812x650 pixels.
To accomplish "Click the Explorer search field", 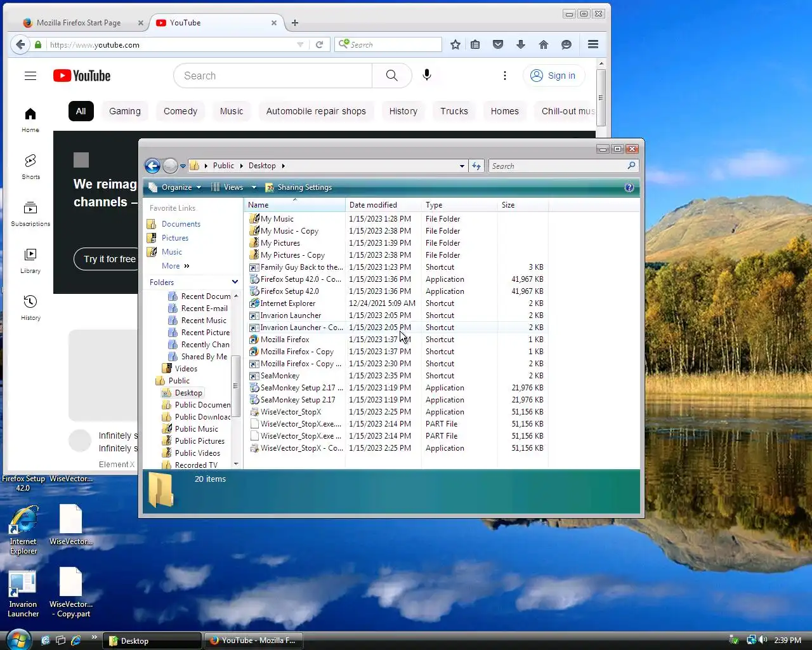I will pos(558,166).
